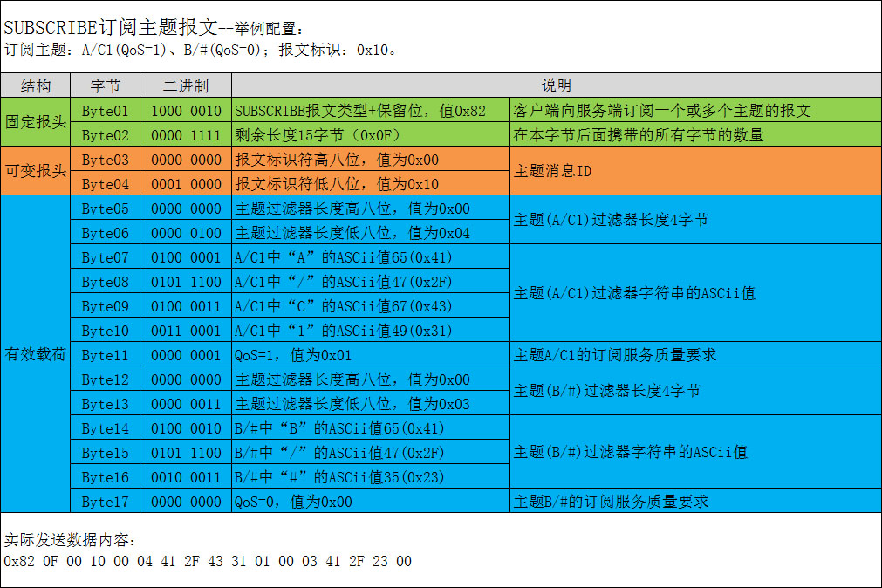Select the Byte02 cell

coord(105,135)
